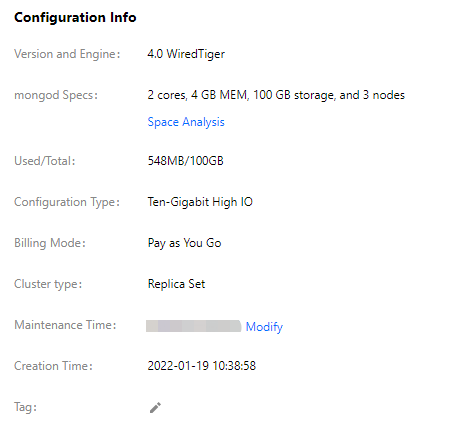Open the Space Analysis link

click(186, 122)
